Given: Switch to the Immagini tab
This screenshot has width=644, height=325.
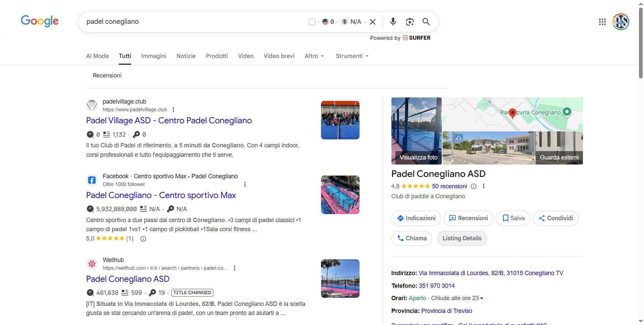Looking at the screenshot, I should 154,56.
